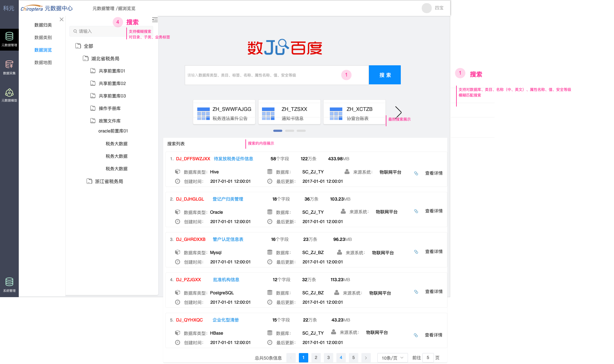Click 元数据管理 breadcrumb

(103, 8)
